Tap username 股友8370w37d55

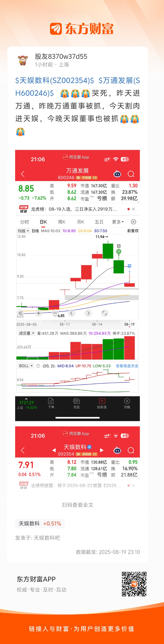click(61, 57)
